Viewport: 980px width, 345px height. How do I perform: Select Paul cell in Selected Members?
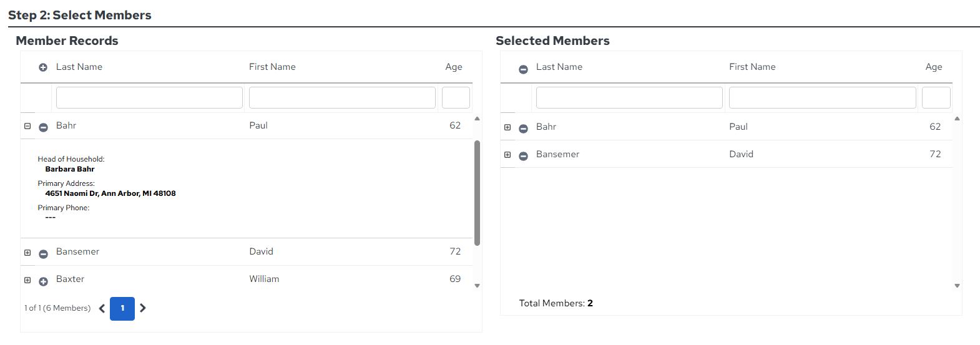pos(738,127)
